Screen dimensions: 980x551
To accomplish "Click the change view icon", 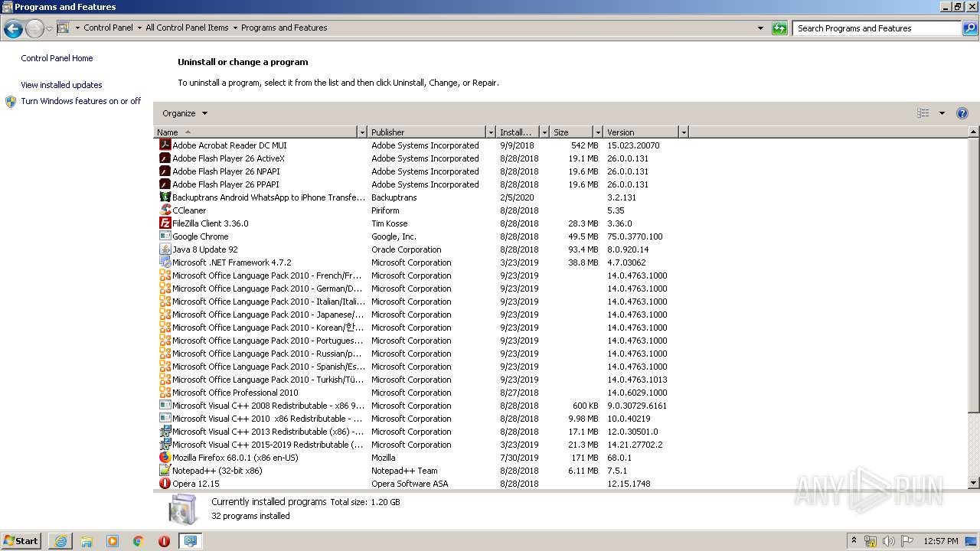I will click(x=923, y=113).
